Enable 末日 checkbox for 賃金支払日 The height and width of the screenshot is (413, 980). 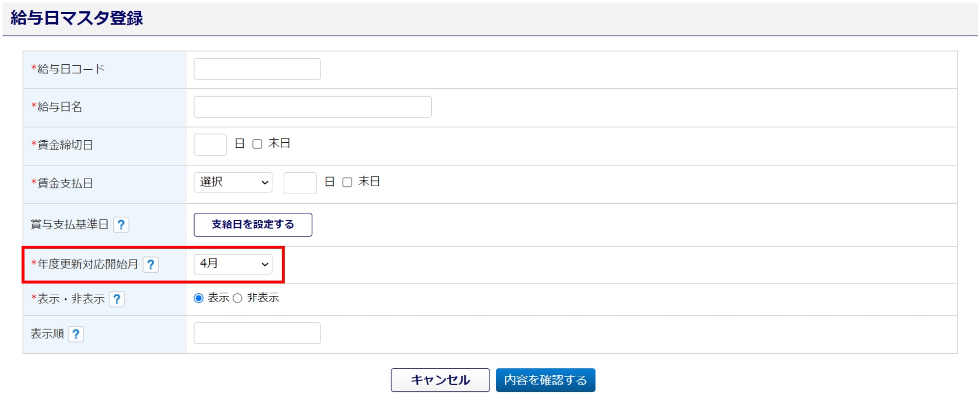(347, 182)
